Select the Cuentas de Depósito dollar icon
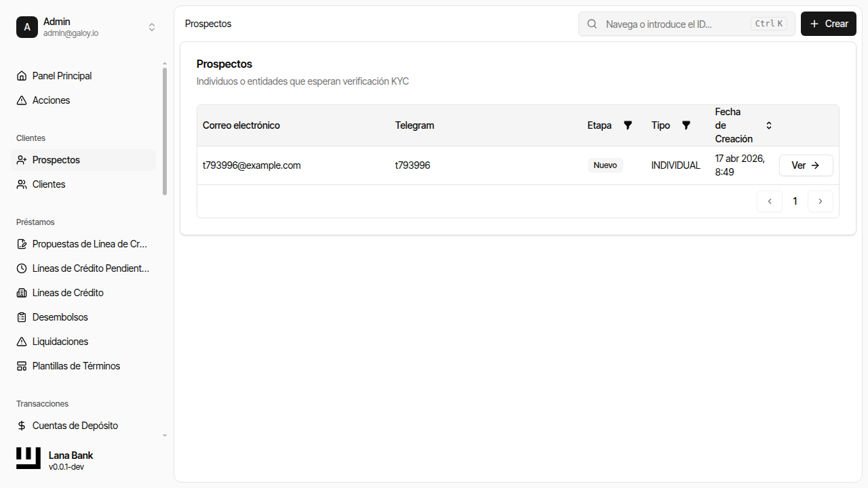Image resolution: width=868 pixels, height=488 pixels. 22,425
